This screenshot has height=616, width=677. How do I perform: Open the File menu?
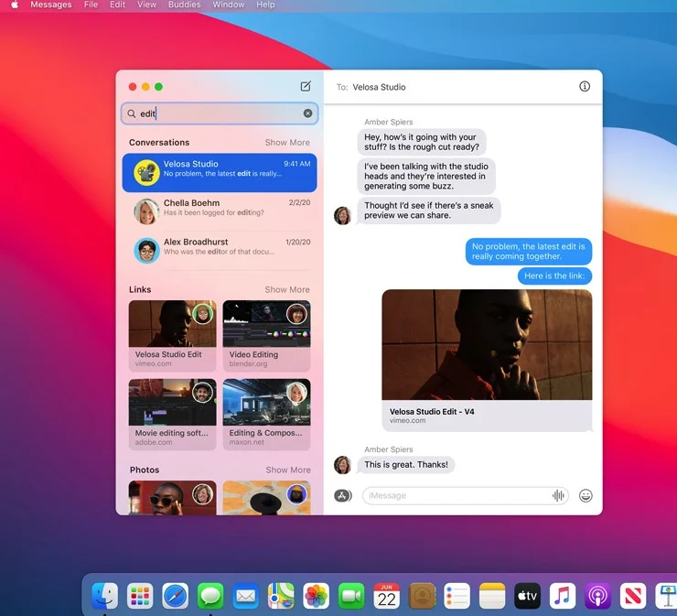[91, 5]
